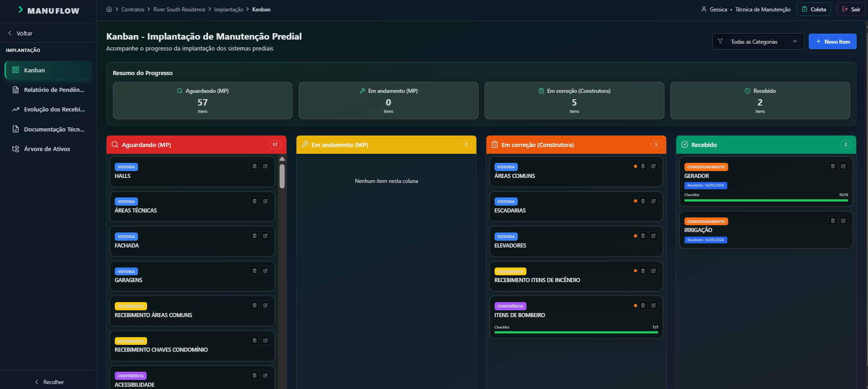868x389 pixels.
Task: Go to home via breadcrumb house icon
Action: 109,9
